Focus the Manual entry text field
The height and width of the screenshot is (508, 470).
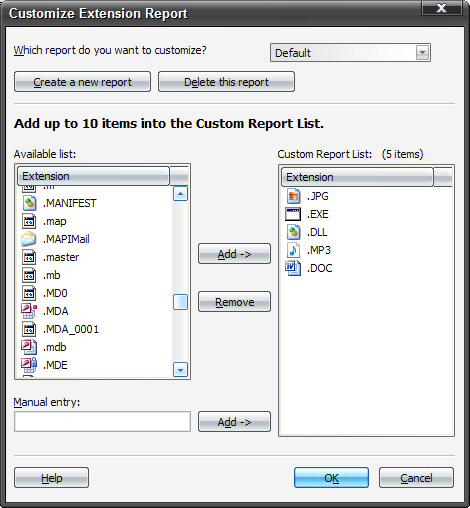102,422
